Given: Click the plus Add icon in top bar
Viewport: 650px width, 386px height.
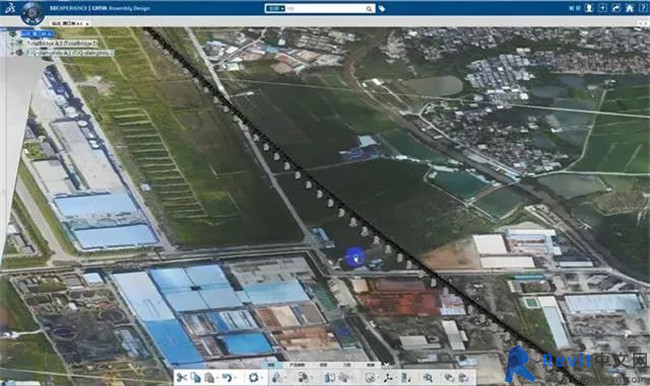Looking at the screenshot, I should (x=602, y=8).
